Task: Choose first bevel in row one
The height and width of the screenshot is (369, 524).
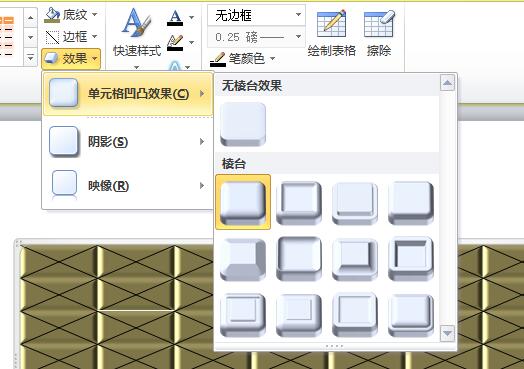Action: click(x=243, y=202)
